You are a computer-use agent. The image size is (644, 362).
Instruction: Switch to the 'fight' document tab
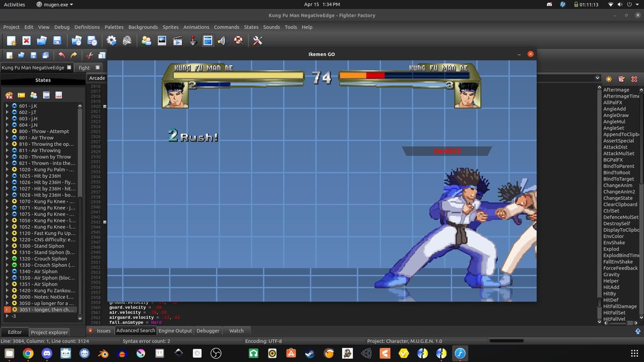85,67
